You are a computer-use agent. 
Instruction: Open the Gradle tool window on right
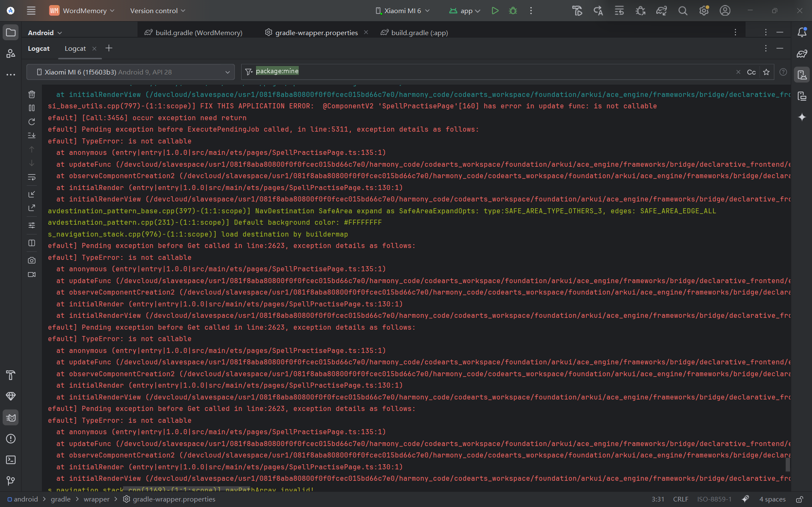click(802, 54)
